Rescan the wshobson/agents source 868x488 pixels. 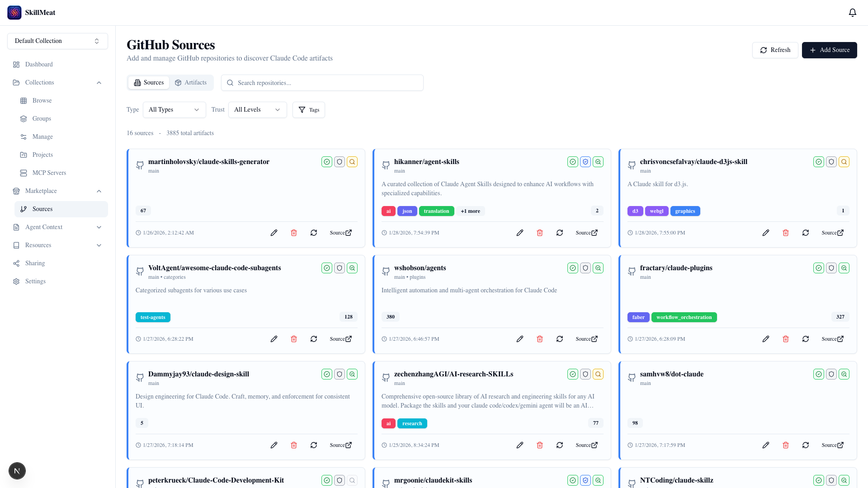click(x=560, y=339)
